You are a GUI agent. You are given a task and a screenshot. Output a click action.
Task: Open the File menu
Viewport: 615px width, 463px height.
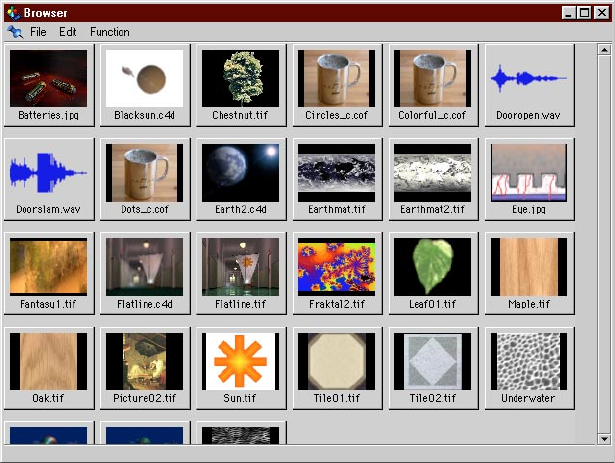pos(38,32)
